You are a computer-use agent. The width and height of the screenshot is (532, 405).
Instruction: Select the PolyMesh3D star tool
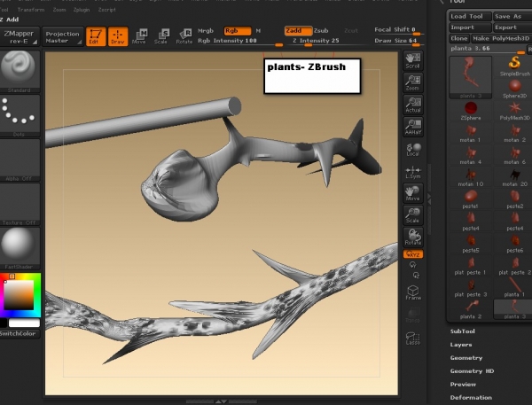coord(514,111)
